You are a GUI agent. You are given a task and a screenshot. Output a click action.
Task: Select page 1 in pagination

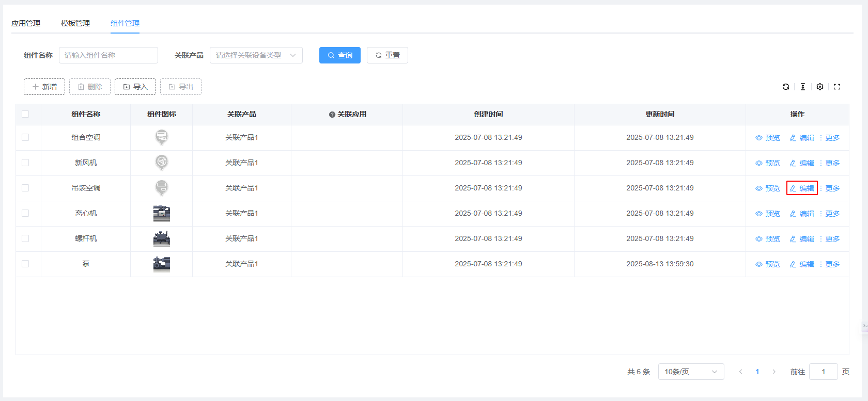tap(757, 372)
